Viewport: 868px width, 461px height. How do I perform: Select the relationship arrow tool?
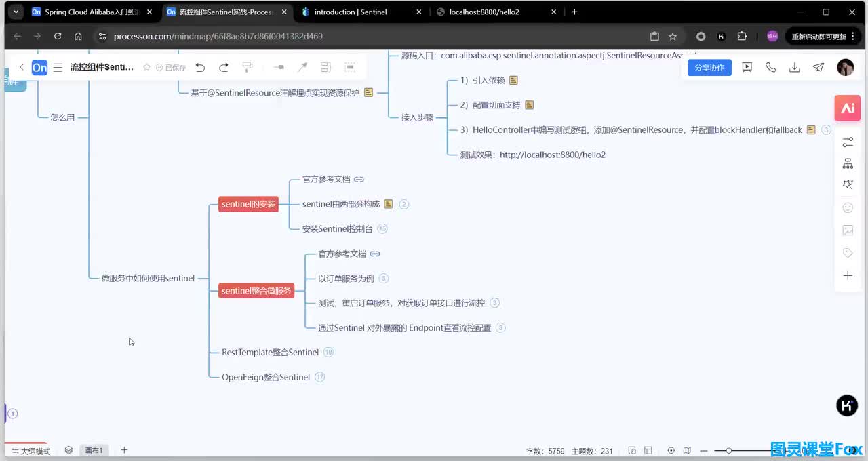click(x=302, y=67)
